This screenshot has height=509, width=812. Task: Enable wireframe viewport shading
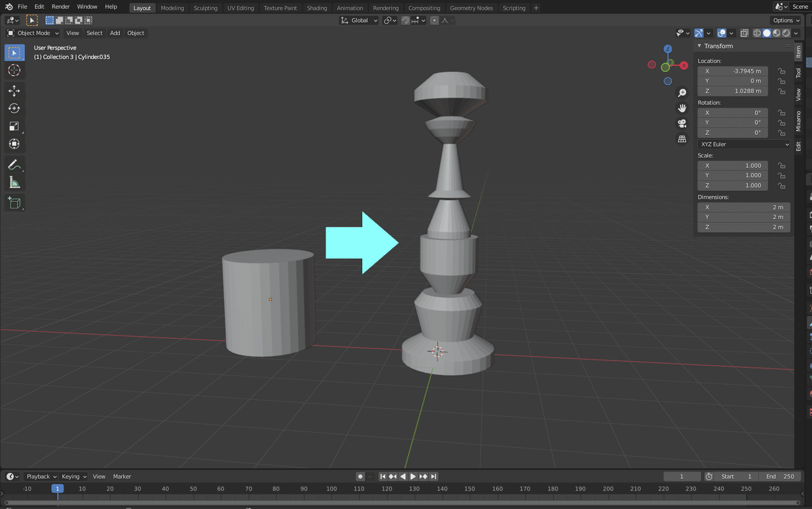click(x=757, y=33)
